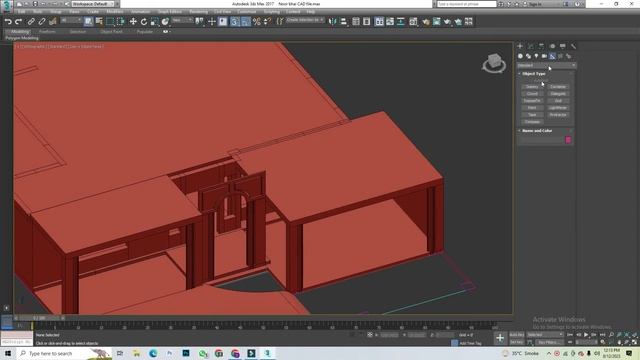The width and height of the screenshot is (640, 360).
Task: Open the Selection Filter dropdown
Action: (x=71, y=20)
